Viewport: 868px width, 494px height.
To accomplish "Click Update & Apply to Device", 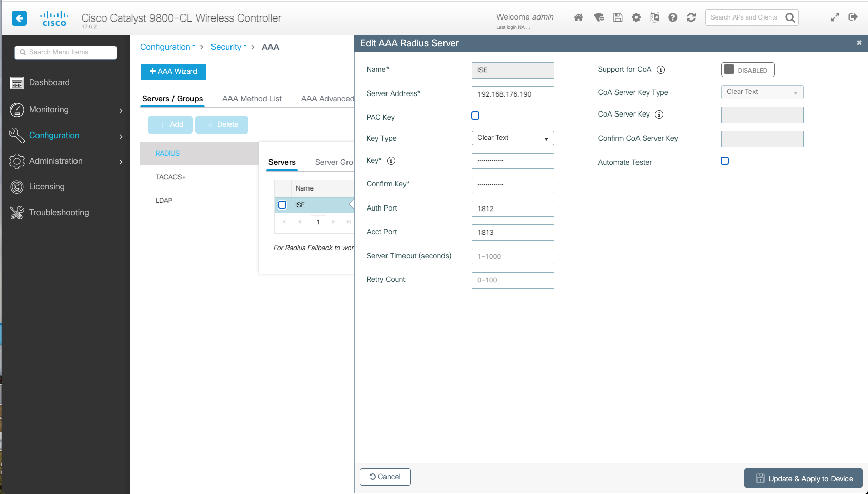I will 803,479.
